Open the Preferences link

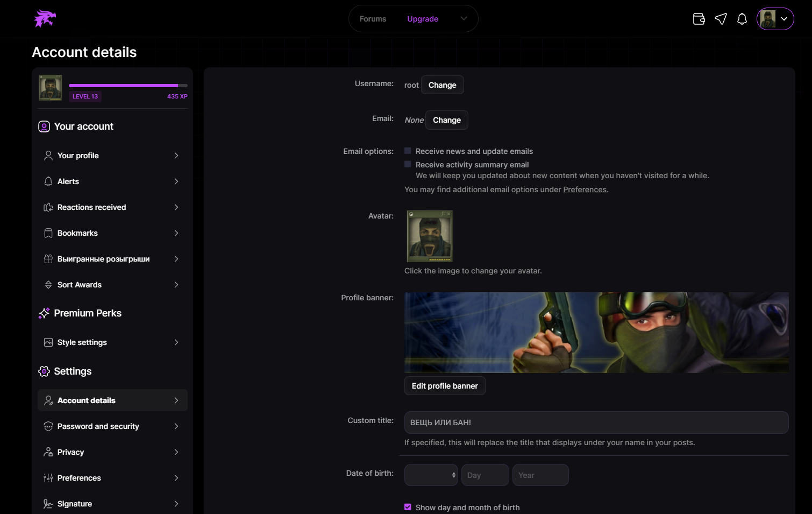pyautogui.click(x=585, y=189)
